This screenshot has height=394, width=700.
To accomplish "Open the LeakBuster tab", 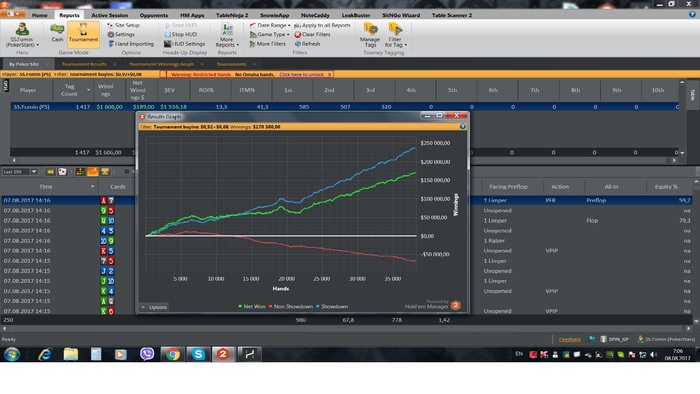I will (x=356, y=15).
